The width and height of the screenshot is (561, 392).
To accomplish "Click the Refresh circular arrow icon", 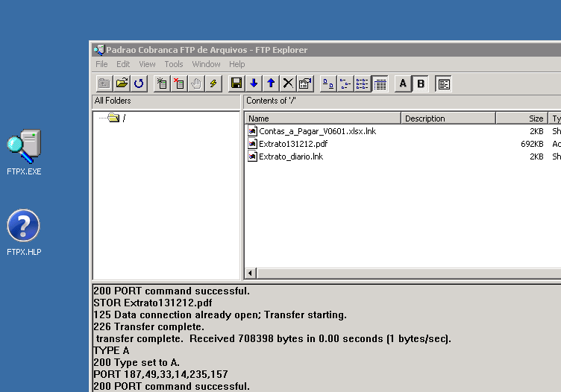I will 139,83.
